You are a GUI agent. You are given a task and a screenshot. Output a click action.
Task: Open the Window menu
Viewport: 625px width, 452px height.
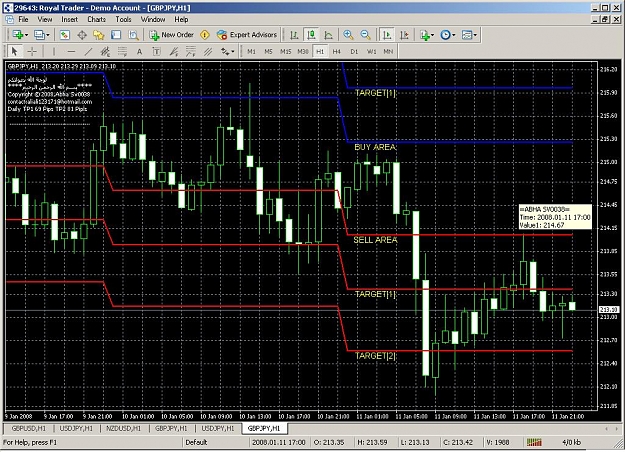(x=153, y=19)
